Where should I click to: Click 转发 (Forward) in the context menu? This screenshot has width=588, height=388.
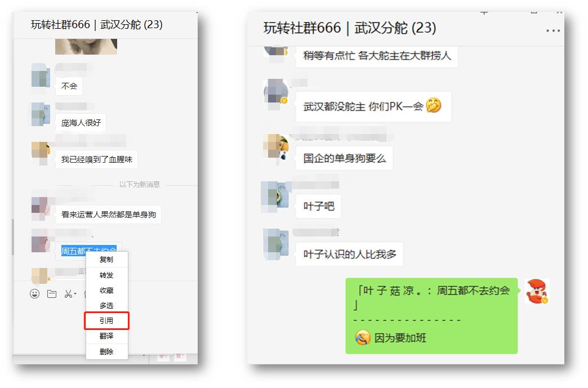pyautogui.click(x=107, y=275)
